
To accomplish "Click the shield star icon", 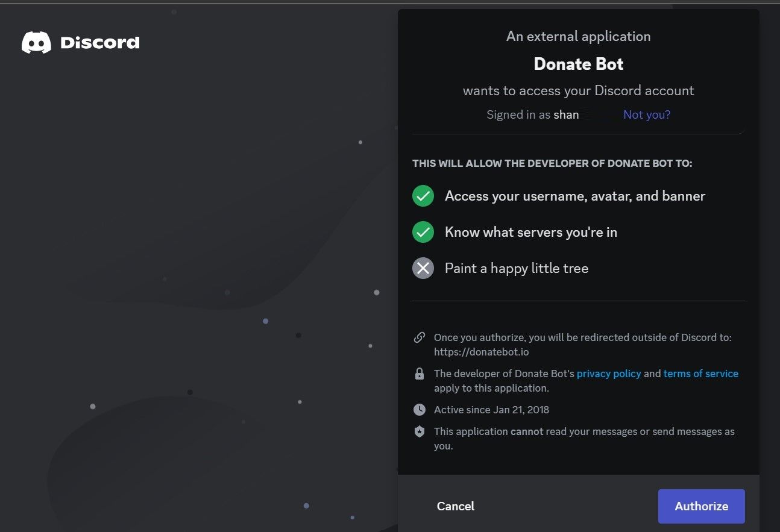I will (x=420, y=431).
